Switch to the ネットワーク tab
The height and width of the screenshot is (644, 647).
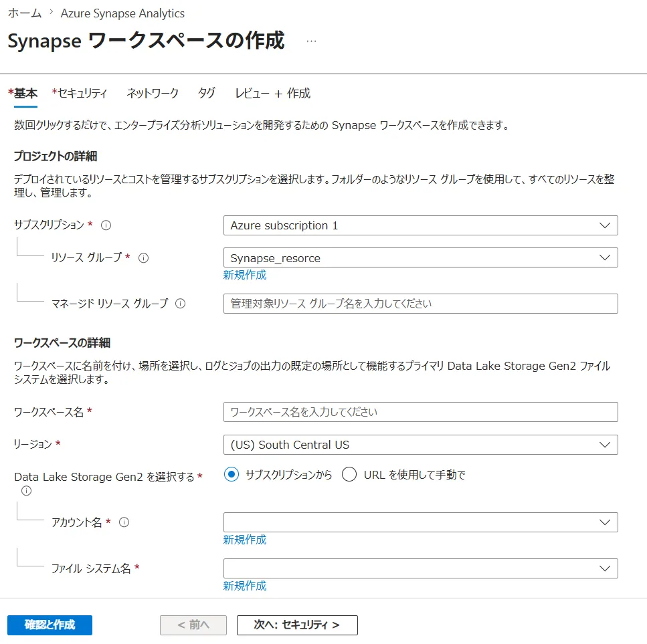(x=153, y=93)
